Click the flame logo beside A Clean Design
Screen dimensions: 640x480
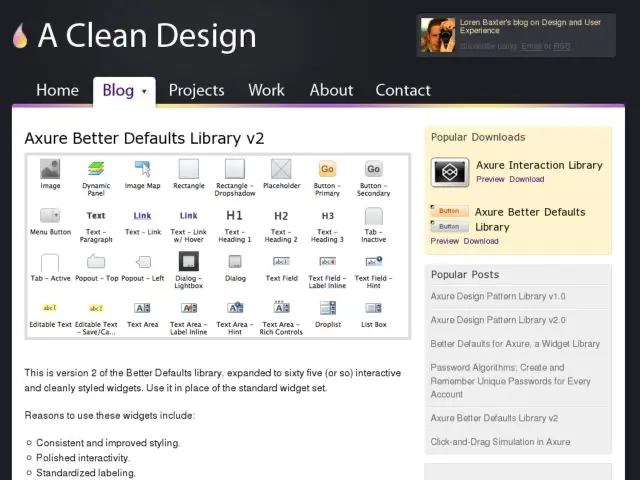(x=20, y=36)
